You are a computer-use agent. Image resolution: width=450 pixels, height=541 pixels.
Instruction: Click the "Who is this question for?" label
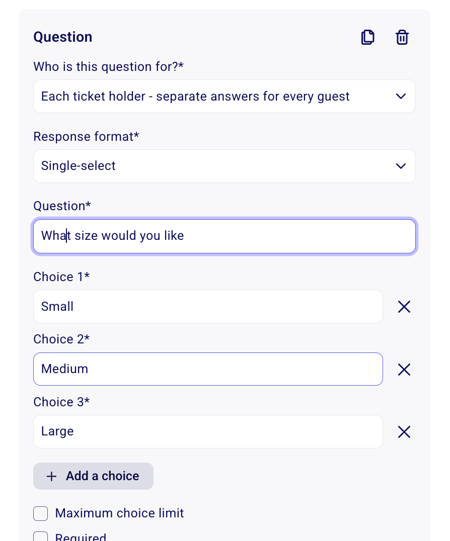click(x=108, y=67)
